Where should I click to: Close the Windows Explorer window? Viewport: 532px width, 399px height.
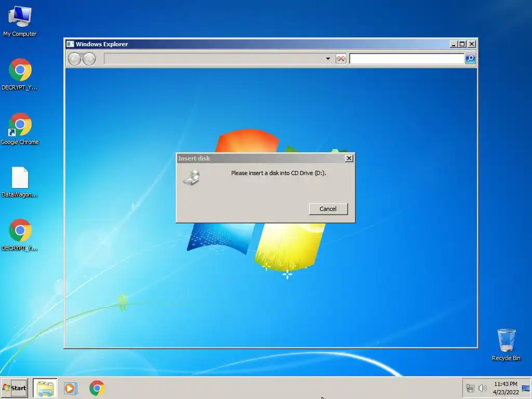tap(472, 44)
